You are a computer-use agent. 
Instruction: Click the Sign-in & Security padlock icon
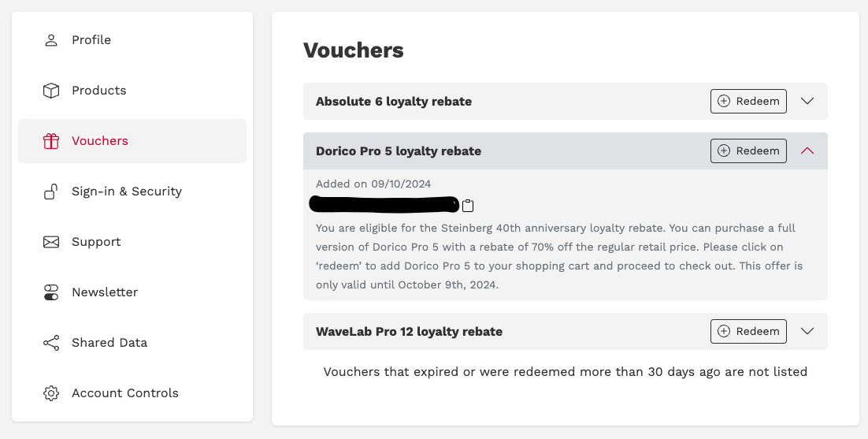(51, 192)
